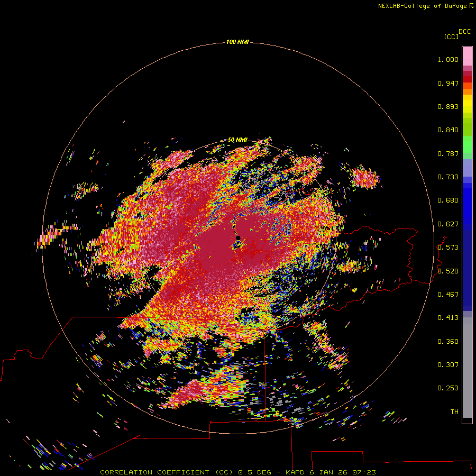This screenshot has width=476, height=476.
Task: Select the 0.413 legend value
Action: [448, 318]
